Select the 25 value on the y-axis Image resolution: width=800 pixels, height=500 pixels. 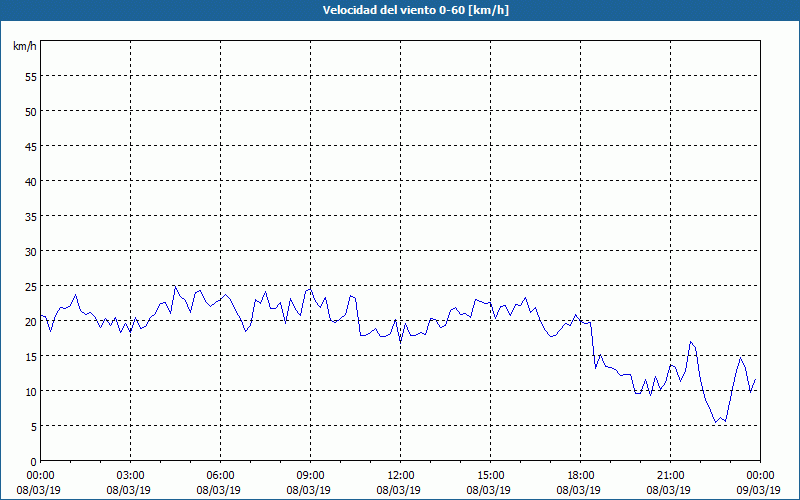point(31,286)
